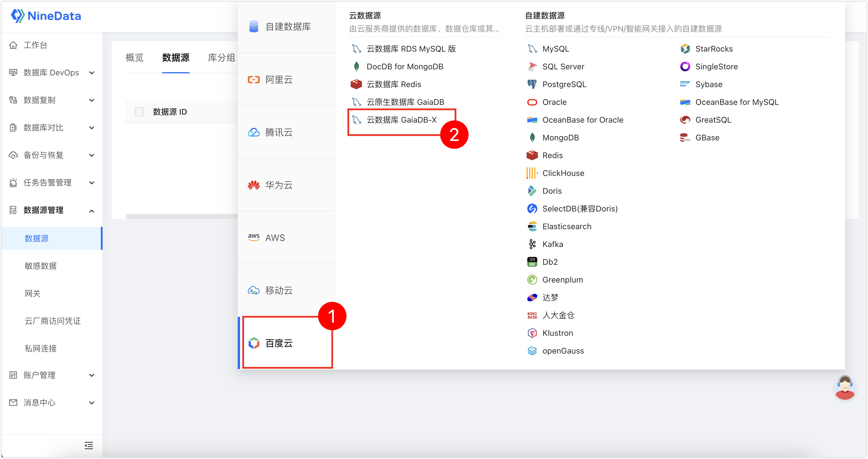Click the ClickHouse striped icon

tap(532, 173)
